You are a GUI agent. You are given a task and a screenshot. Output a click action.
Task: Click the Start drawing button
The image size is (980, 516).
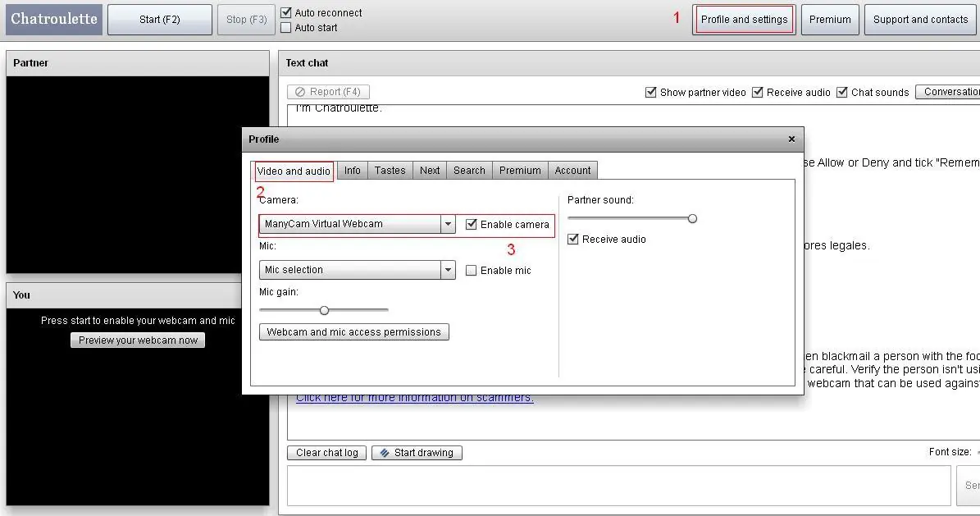click(417, 453)
